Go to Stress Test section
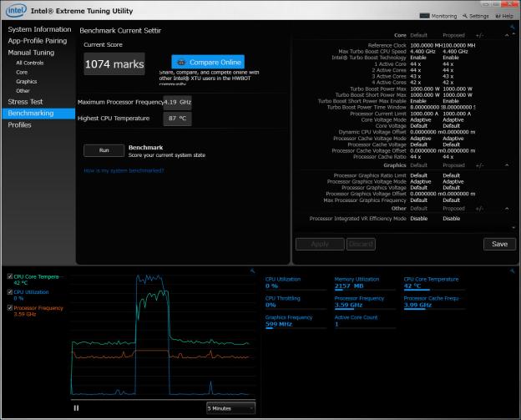521x420 pixels. click(x=25, y=102)
